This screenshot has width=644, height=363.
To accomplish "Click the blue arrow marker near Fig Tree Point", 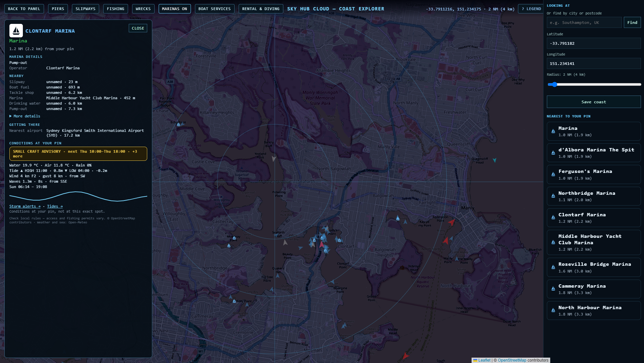I will [272, 289].
